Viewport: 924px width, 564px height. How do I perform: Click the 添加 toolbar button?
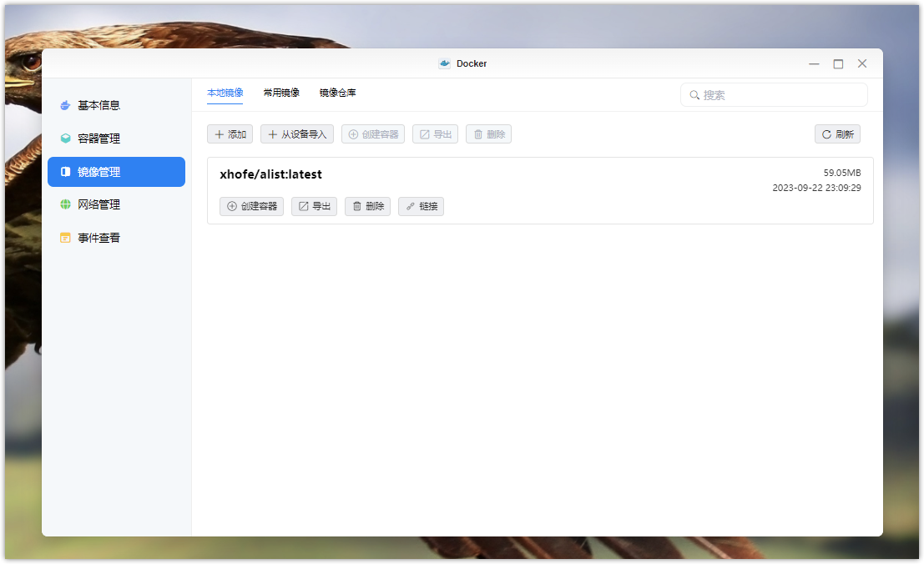coord(230,134)
